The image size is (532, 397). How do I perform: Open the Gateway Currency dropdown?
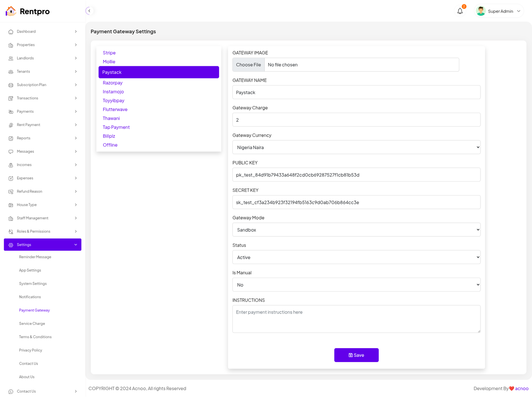click(x=356, y=147)
